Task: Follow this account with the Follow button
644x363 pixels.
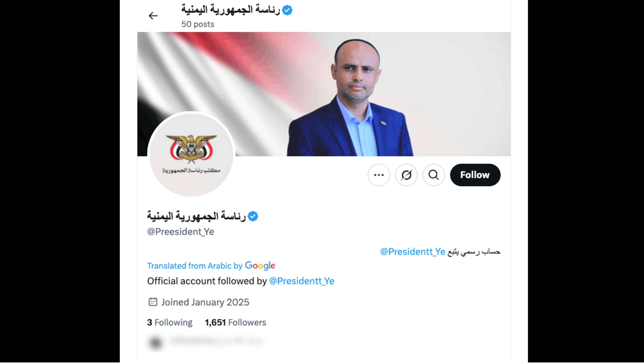Action: point(475,175)
